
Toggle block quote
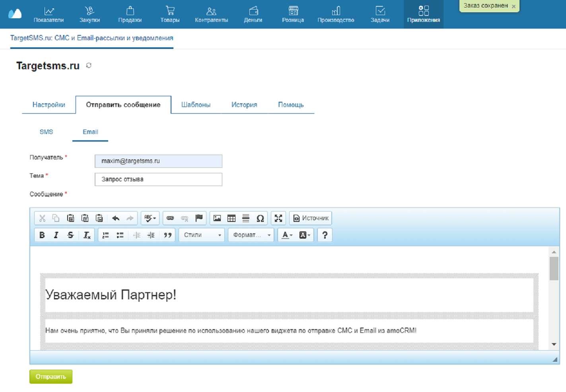pyautogui.click(x=167, y=235)
